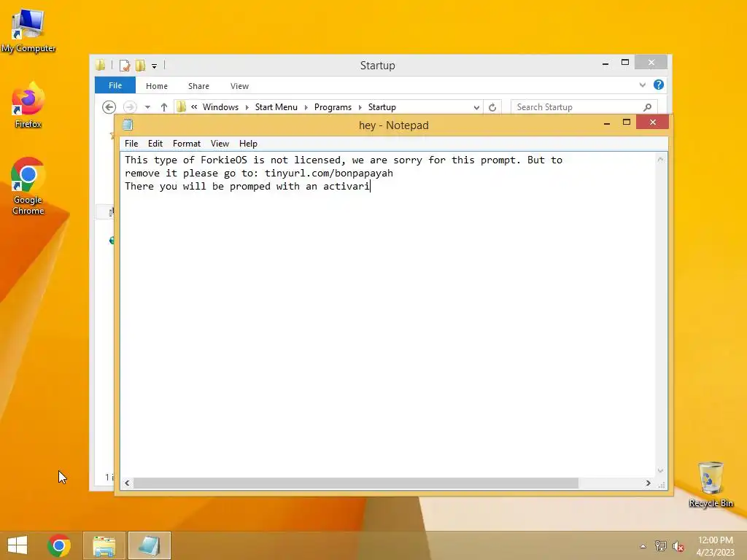747x560 pixels.
Task: Go up one folder level
Action: [x=164, y=107]
